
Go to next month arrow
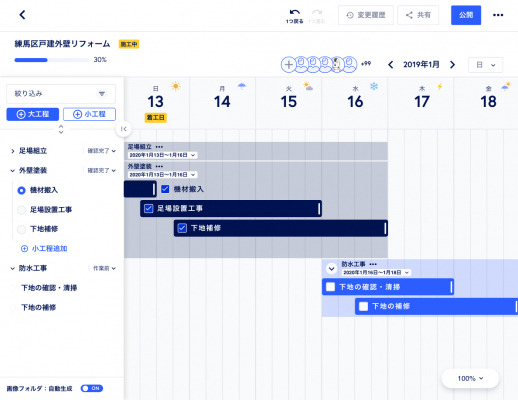tap(452, 64)
